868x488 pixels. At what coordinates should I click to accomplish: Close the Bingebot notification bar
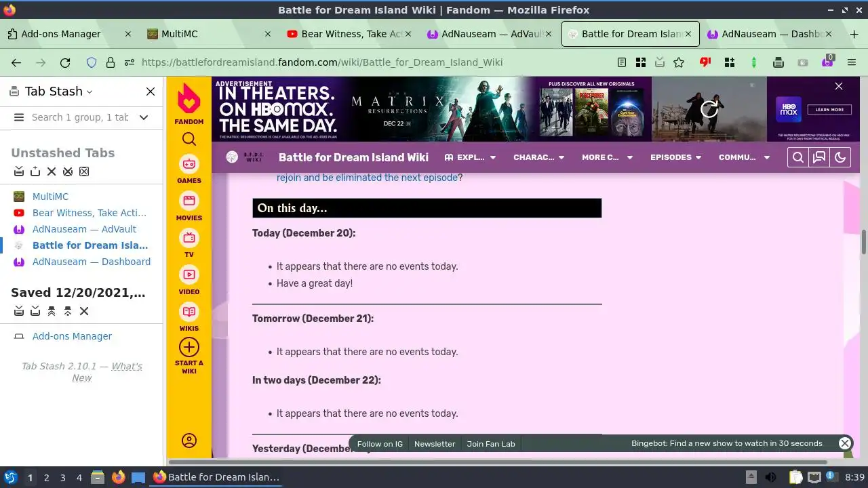point(845,443)
